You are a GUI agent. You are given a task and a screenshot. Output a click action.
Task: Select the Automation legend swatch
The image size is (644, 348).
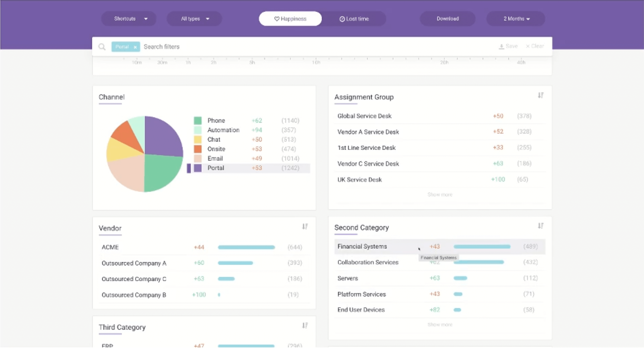[x=198, y=130]
